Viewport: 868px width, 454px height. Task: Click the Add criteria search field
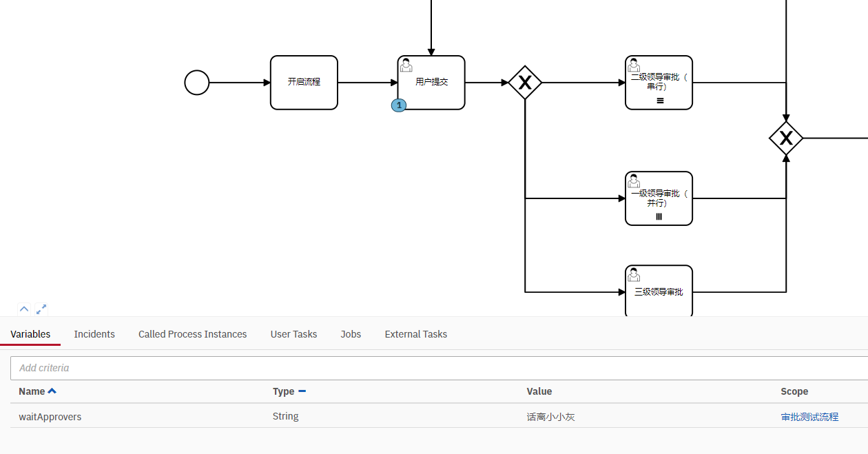click(439, 368)
